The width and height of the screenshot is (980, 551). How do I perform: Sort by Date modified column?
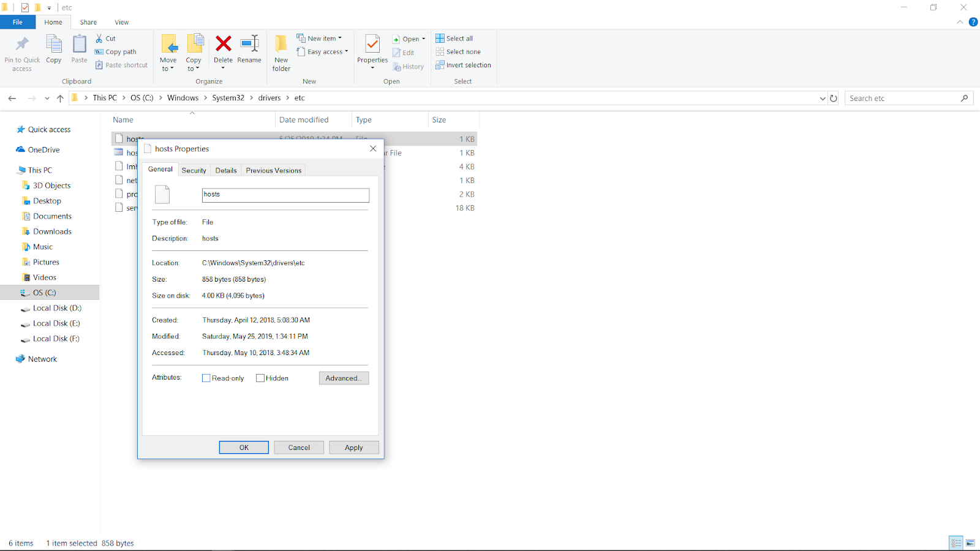(x=304, y=120)
